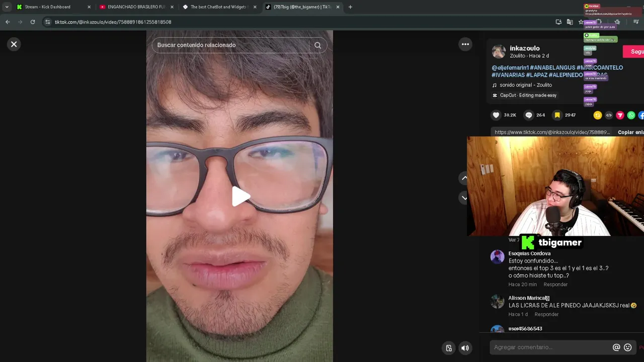
Task: Open the #LAPAZ hashtag
Action: [x=537, y=75]
